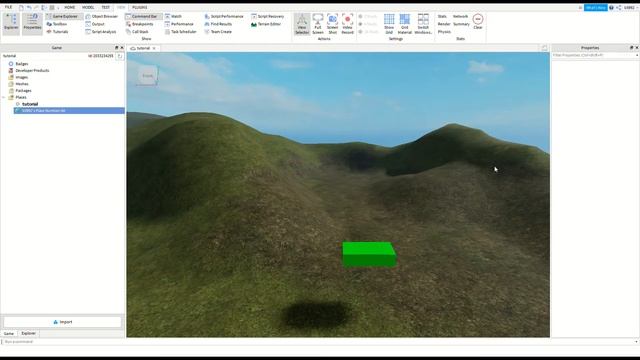Viewport: 640px width, 360px height.
Task: Select Badges in Game Explorer
Action: pyautogui.click(x=22, y=64)
